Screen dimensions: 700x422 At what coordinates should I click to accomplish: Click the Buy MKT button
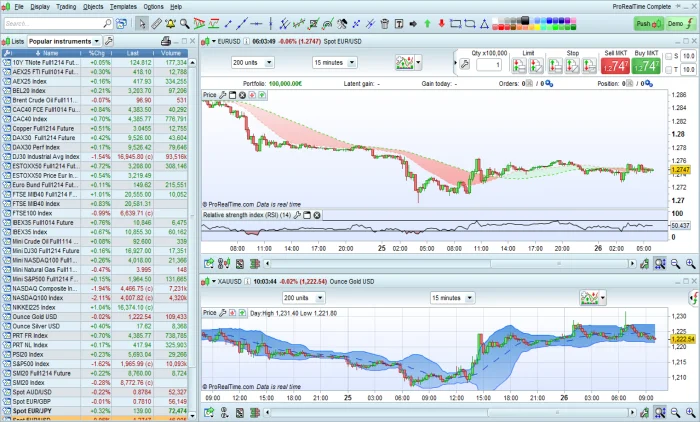[648, 65]
